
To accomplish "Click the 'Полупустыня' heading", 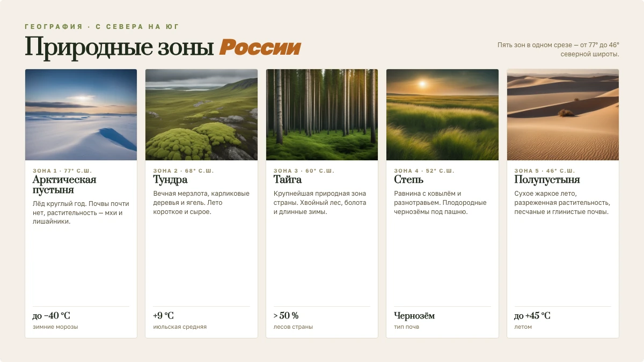I will coord(547,180).
